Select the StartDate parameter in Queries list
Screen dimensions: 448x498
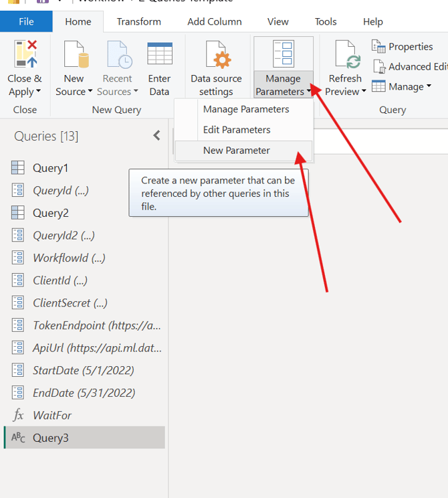pos(83,370)
